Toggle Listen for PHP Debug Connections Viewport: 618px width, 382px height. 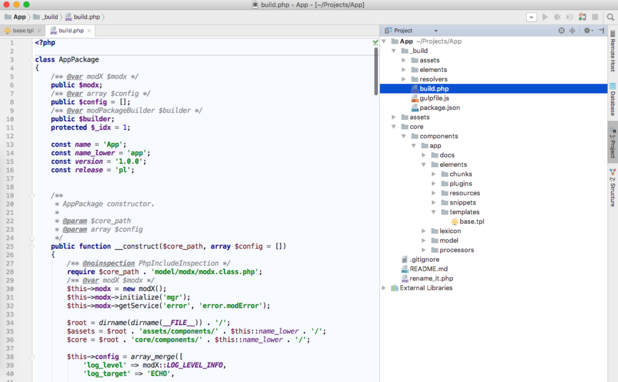point(582,17)
